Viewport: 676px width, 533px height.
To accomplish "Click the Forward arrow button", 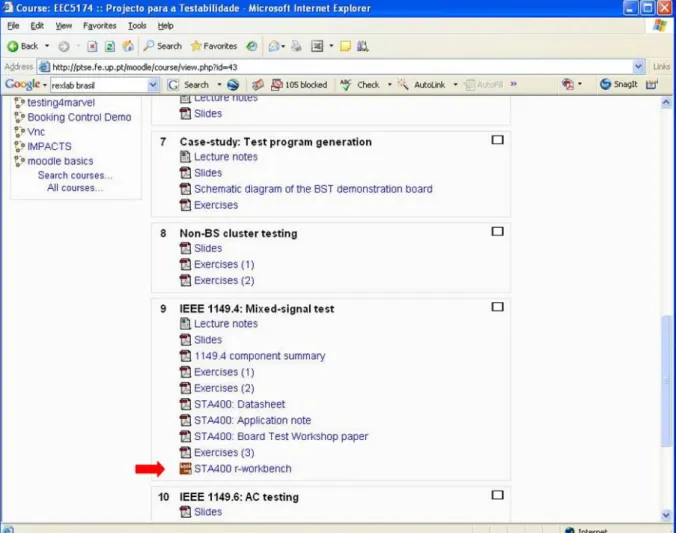I will coord(64,46).
